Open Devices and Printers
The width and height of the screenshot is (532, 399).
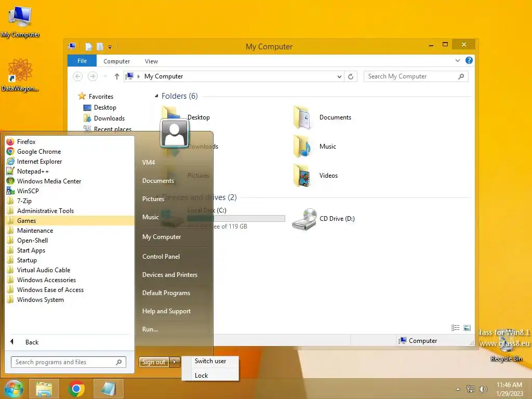(x=170, y=275)
